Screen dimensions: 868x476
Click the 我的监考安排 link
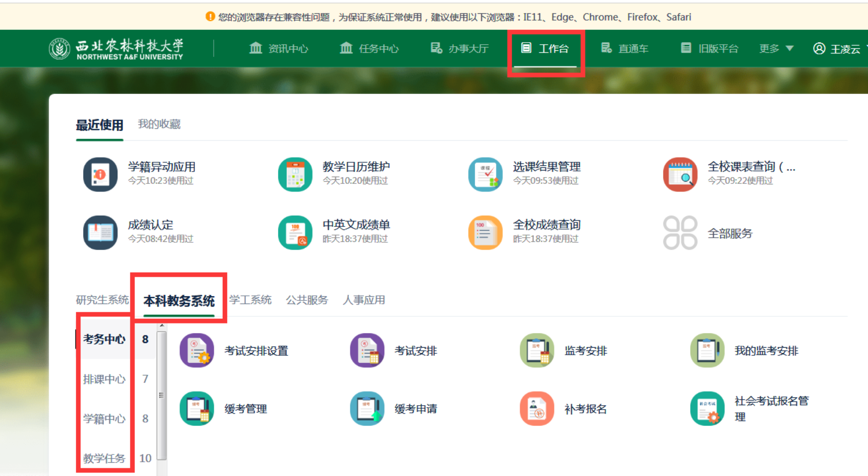tap(766, 351)
